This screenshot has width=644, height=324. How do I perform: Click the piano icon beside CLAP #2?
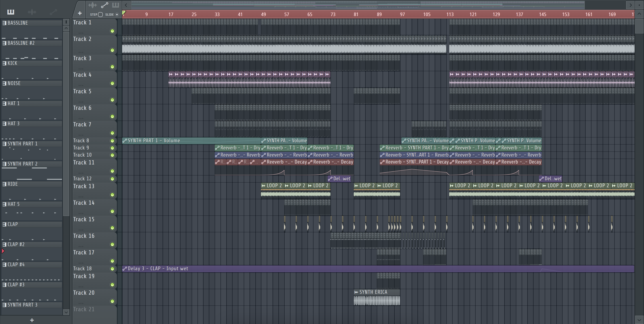pos(4,244)
